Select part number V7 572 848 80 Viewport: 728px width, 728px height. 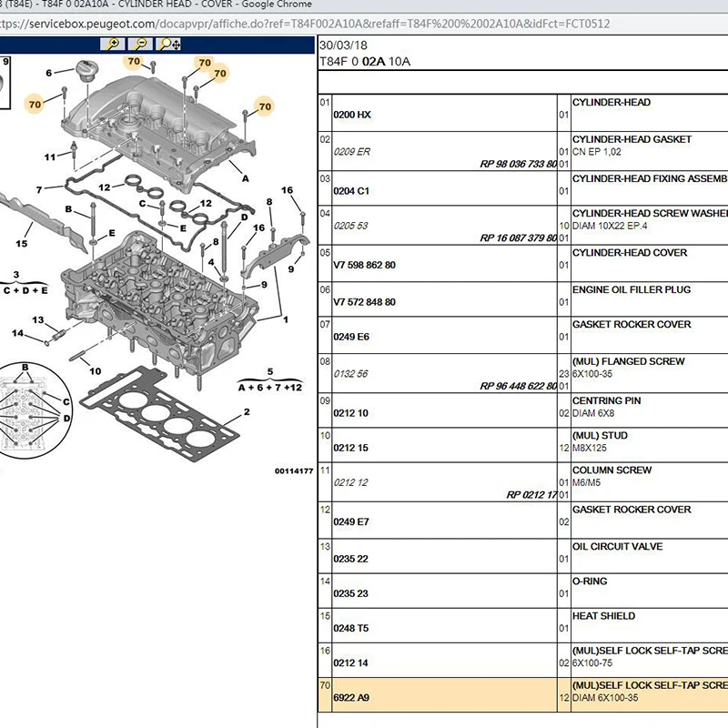click(x=365, y=302)
